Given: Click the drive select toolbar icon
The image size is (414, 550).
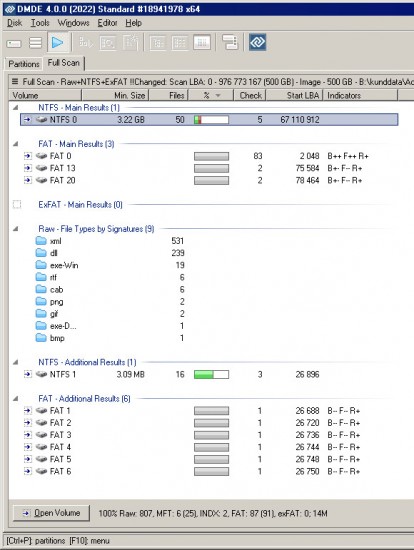Looking at the screenshot, I should pos(14,43).
